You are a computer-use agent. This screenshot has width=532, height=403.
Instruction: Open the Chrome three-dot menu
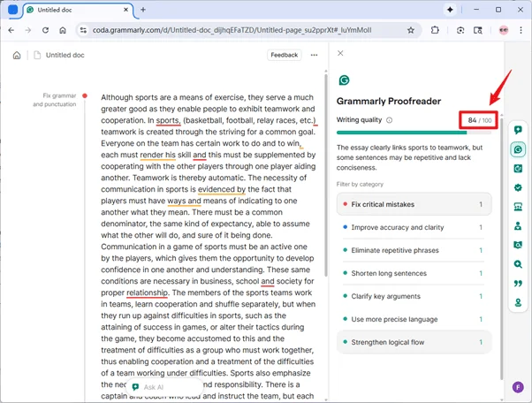521,30
